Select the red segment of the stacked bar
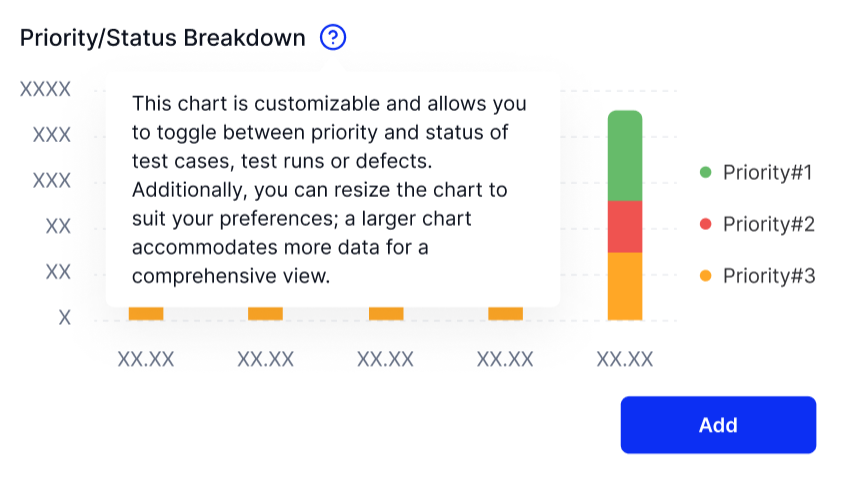The image size is (844, 482). click(625, 227)
